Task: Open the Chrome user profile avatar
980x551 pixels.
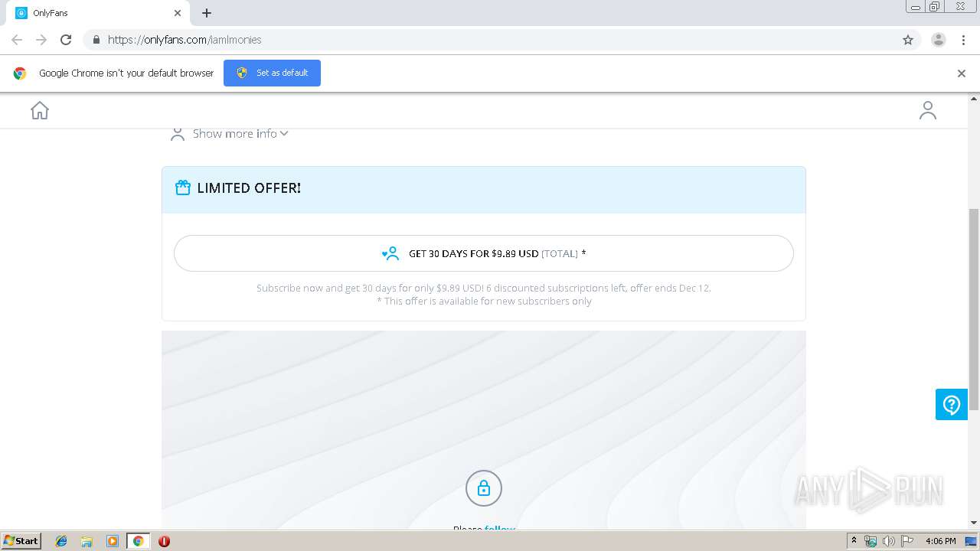Action: 939,40
